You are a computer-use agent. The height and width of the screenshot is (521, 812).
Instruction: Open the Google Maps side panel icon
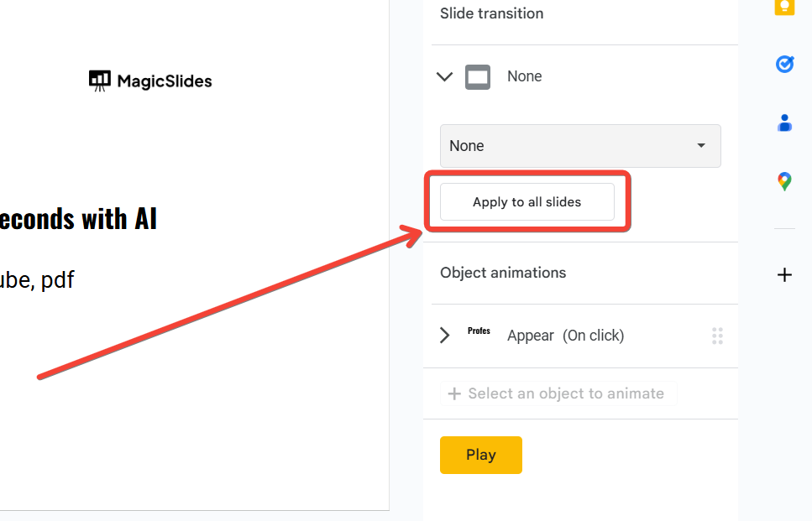pyautogui.click(x=784, y=180)
